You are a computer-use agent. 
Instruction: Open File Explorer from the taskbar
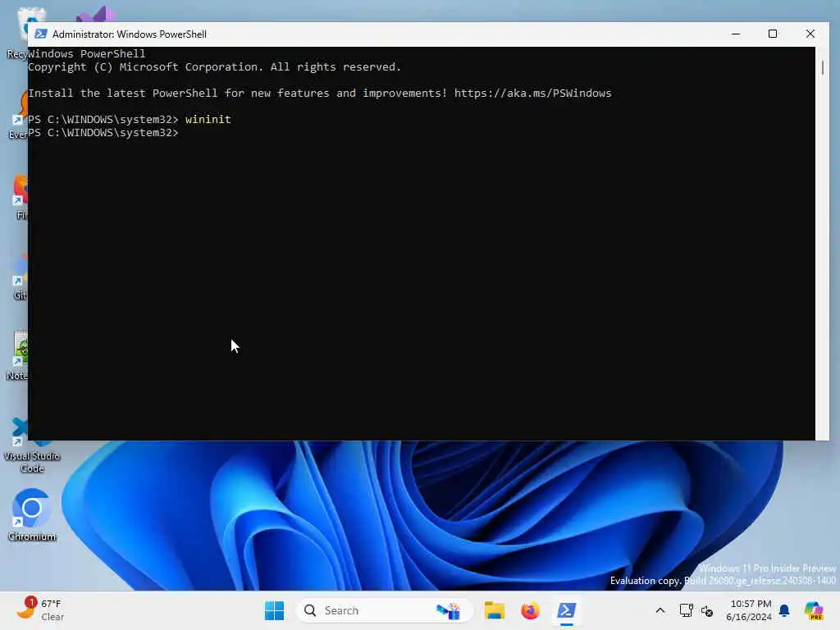494,610
